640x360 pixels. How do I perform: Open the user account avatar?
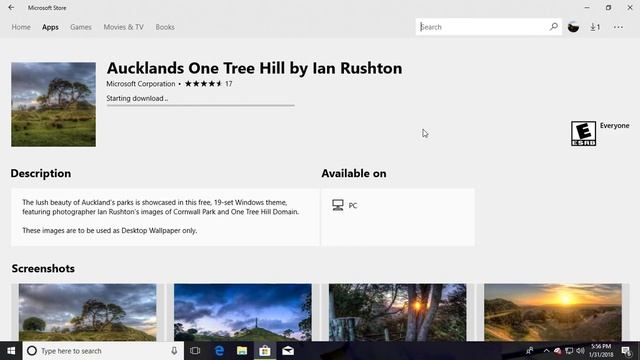point(573,27)
